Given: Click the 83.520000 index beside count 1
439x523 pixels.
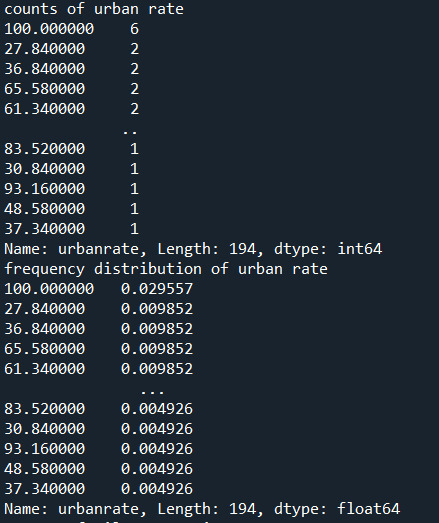Looking at the screenshot, I should [x=45, y=149].
